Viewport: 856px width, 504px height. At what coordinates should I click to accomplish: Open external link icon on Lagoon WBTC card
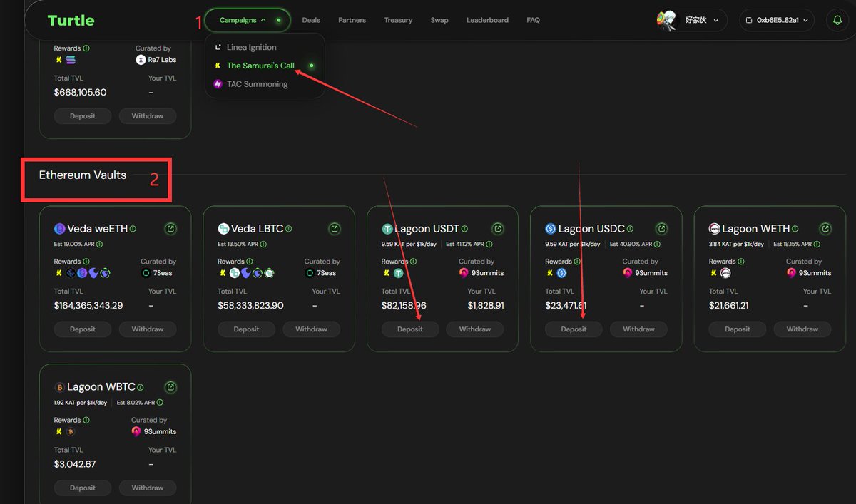coord(170,387)
